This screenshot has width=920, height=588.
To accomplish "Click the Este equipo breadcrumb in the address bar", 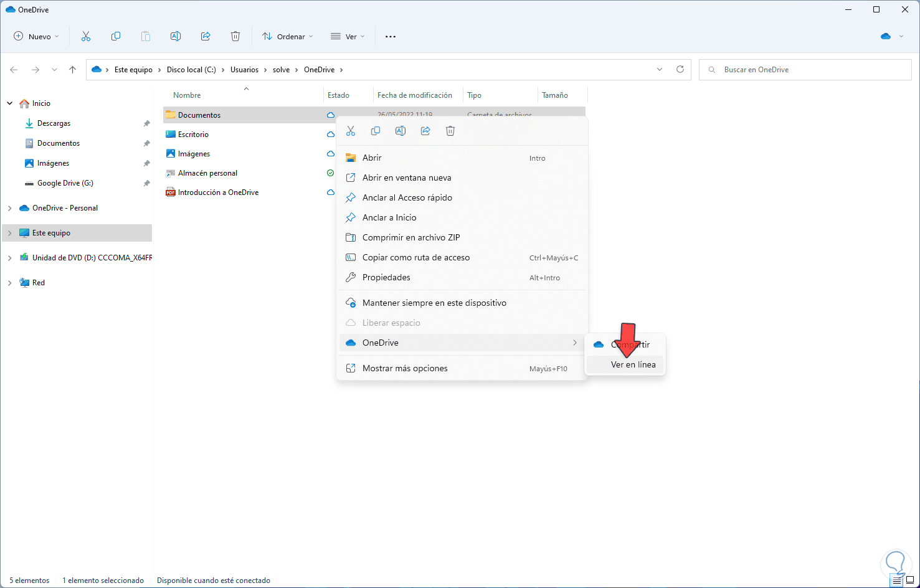I will pos(133,70).
